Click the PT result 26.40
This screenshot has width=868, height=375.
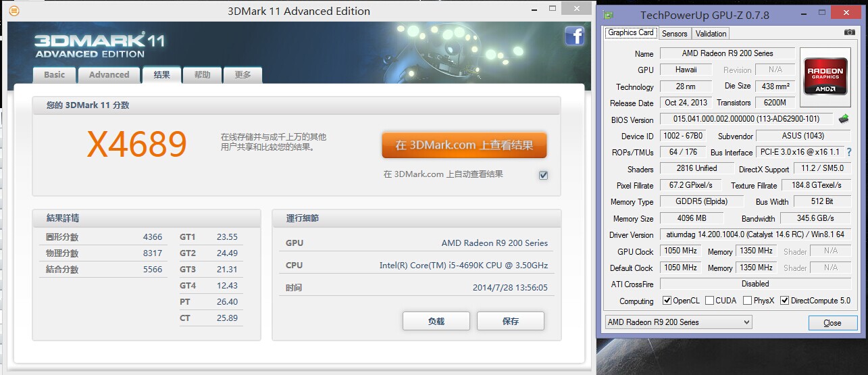click(227, 302)
